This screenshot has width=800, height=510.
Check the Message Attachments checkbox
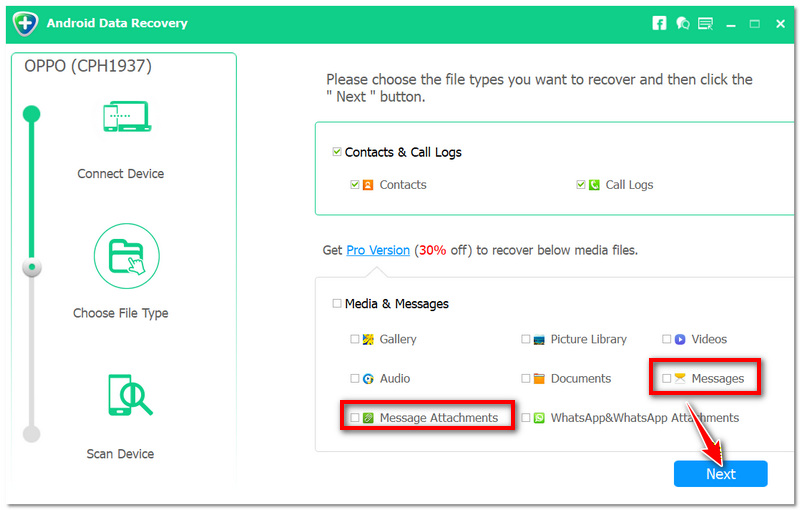point(355,417)
